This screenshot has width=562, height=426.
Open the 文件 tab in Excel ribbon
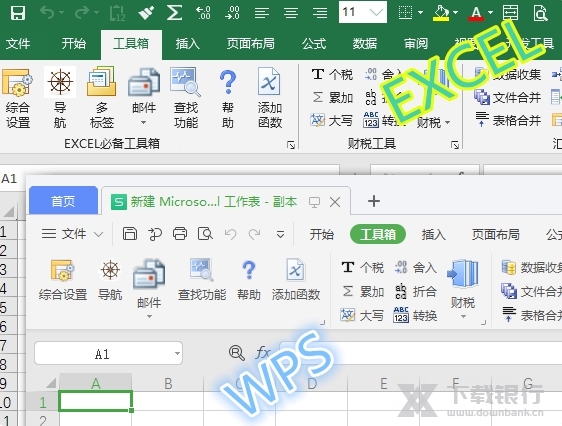coord(18,44)
